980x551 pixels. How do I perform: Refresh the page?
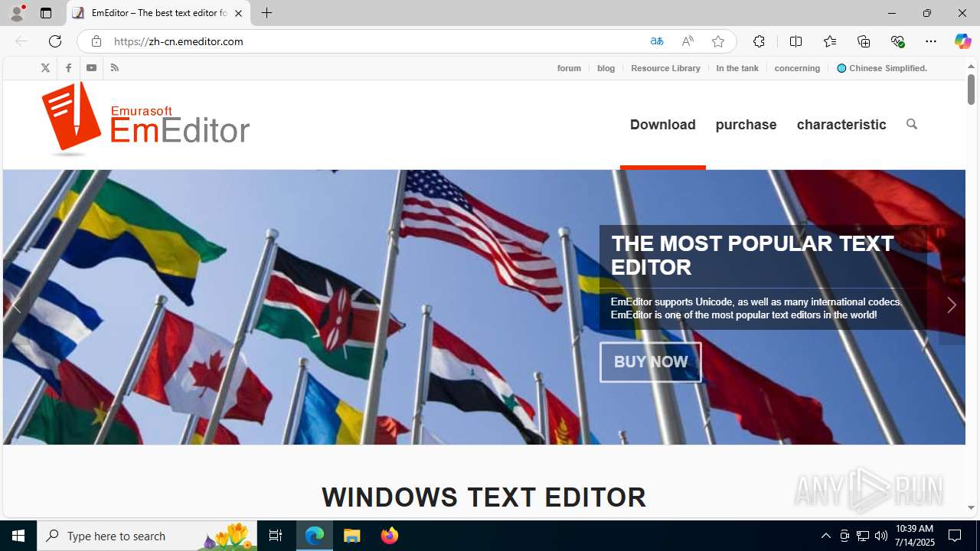tap(54, 41)
